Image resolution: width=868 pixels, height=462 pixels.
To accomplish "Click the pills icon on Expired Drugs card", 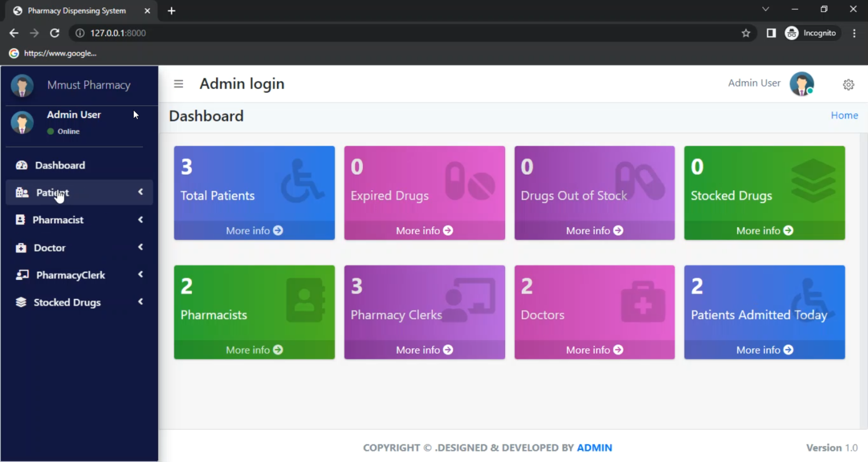I will tap(470, 182).
